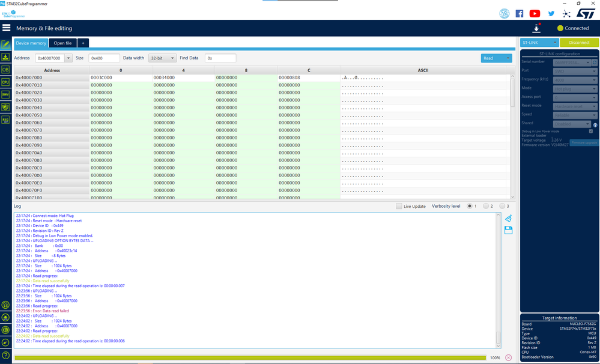Click the header download update icon
Image resolution: width=600 pixels, height=364 pixels.
click(536, 28)
